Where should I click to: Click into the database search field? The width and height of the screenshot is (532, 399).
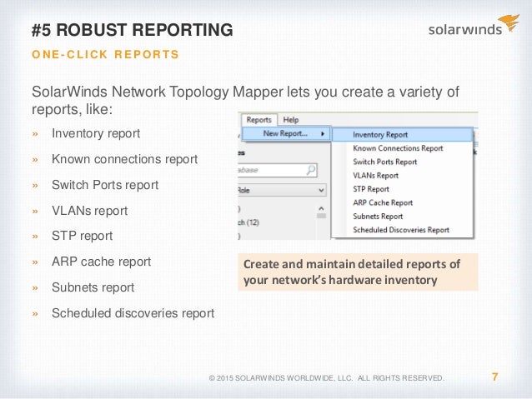coord(277,170)
